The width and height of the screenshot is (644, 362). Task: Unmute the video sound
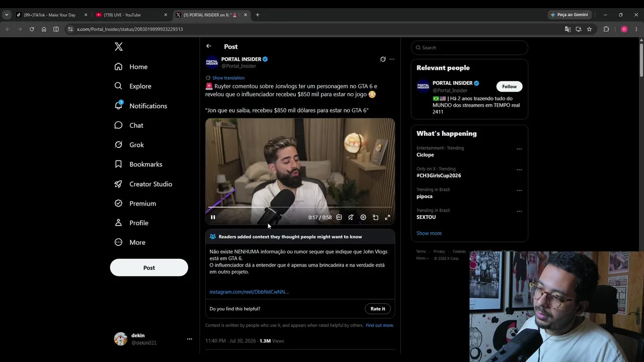(351, 217)
